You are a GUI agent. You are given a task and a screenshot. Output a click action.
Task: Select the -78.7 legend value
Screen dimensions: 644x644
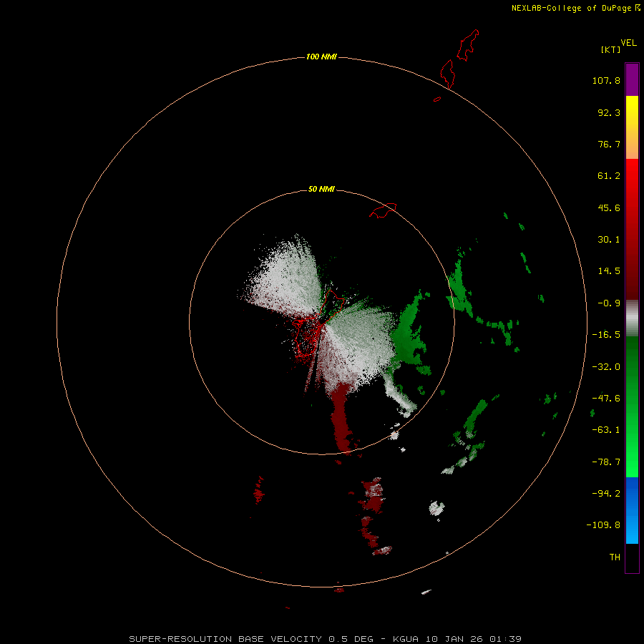606,462
